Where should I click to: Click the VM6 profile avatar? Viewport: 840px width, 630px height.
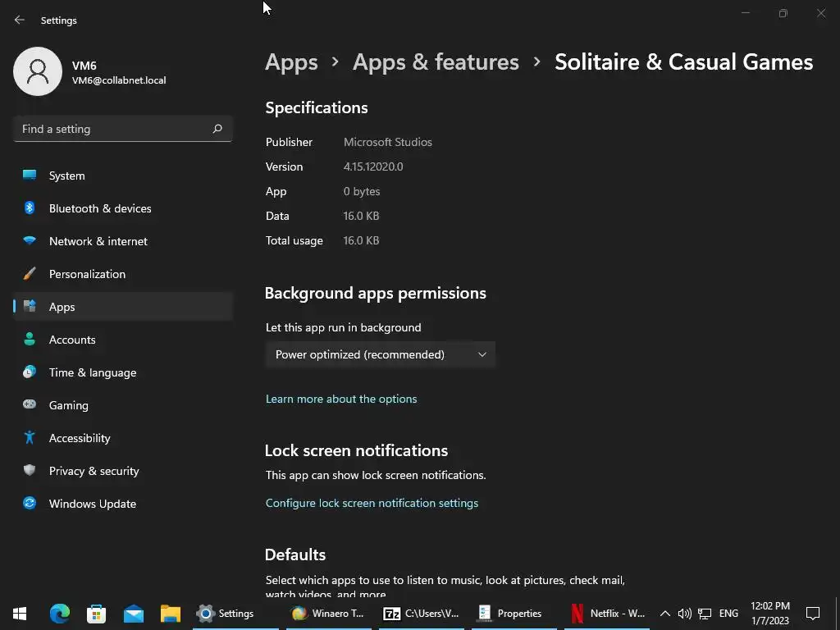(x=38, y=71)
